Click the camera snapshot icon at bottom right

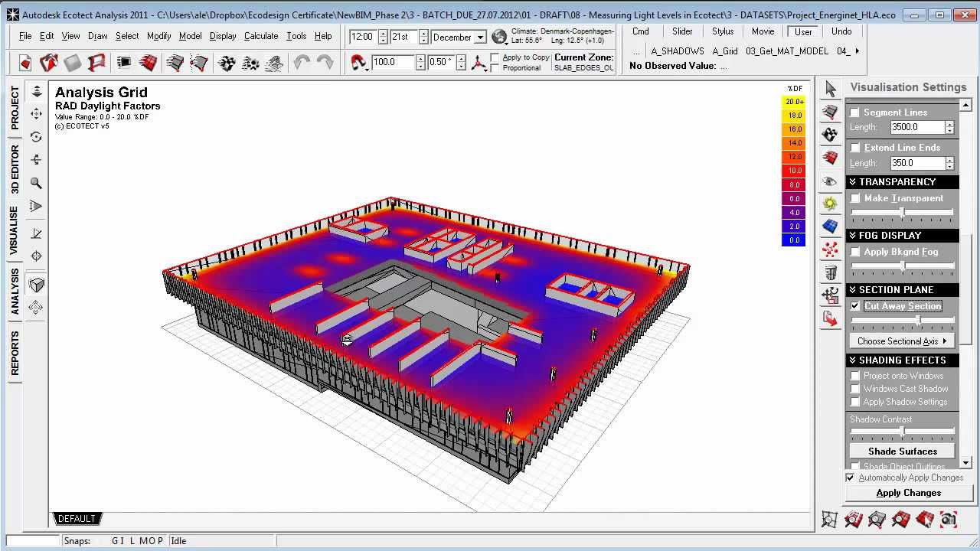tap(949, 520)
